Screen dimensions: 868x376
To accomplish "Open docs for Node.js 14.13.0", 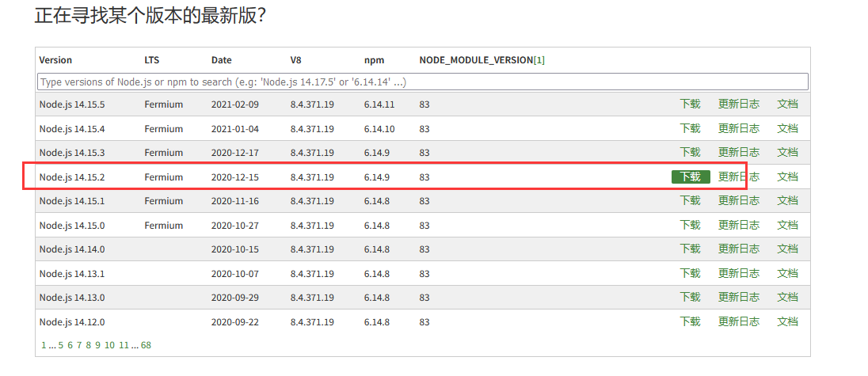I will 788,298.
